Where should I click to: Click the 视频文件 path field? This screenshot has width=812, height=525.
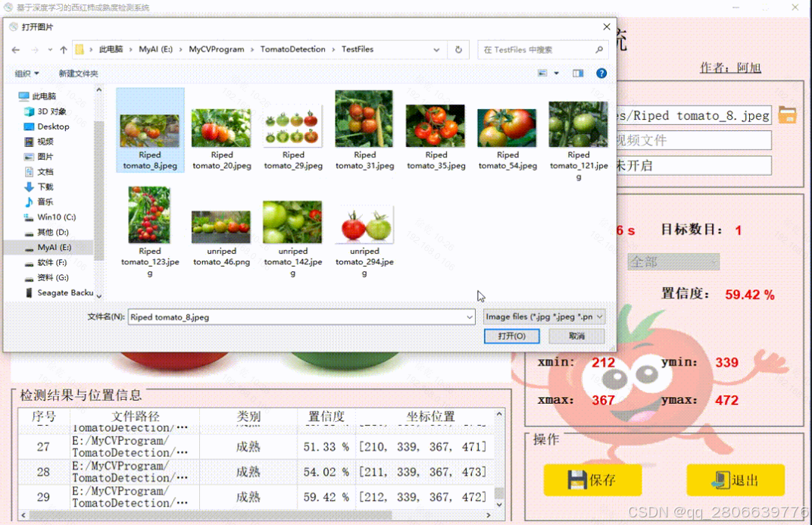[694, 140]
